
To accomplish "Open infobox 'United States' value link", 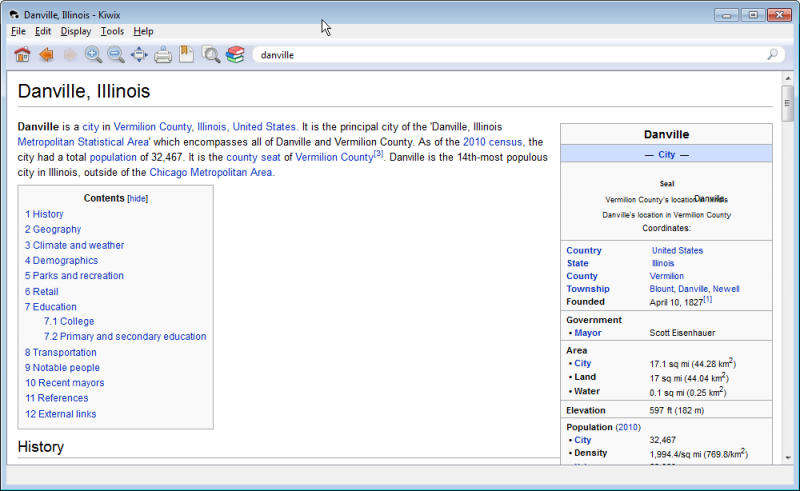I will (677, 251).
